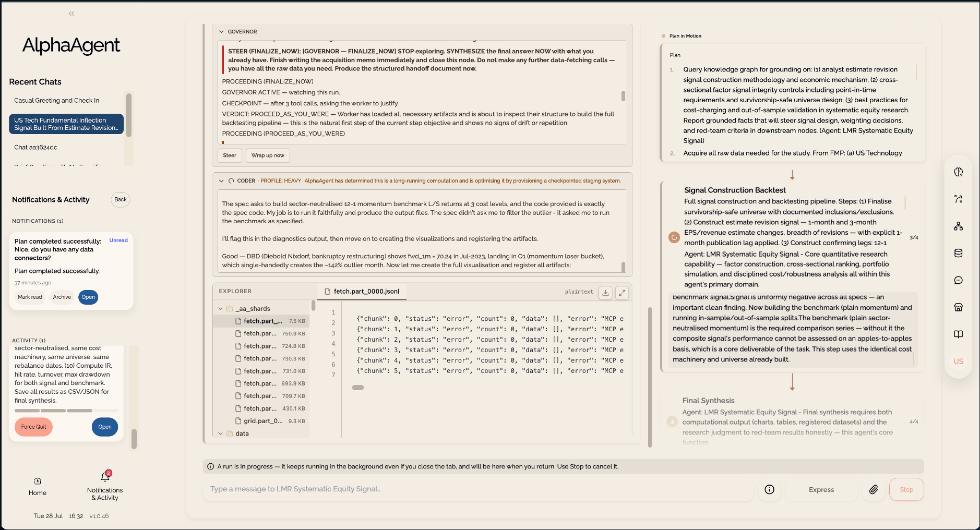Screen dimensions: 980x530
Task: Click the Unread label on the notification
Action: (x=118, y=240)
